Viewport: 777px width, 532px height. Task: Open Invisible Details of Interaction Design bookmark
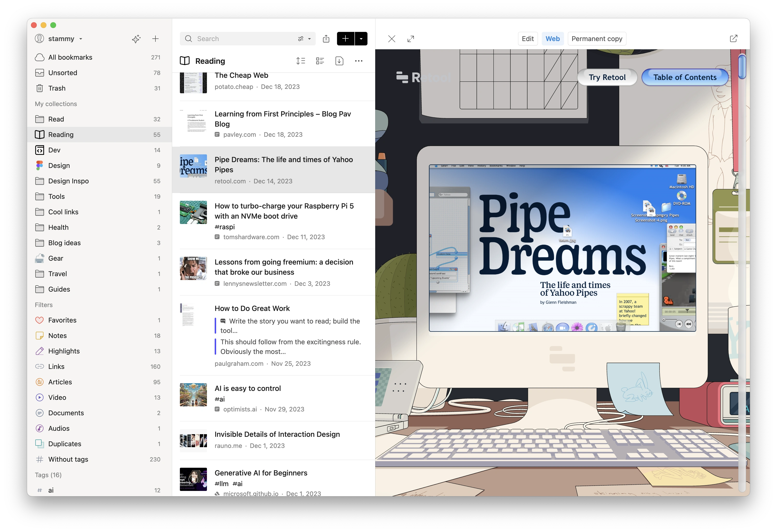273,440
